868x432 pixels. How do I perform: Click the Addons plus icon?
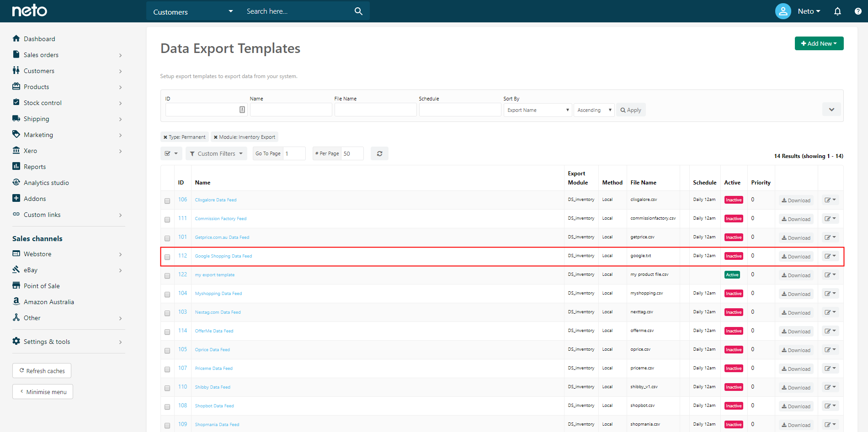(16, 198)
